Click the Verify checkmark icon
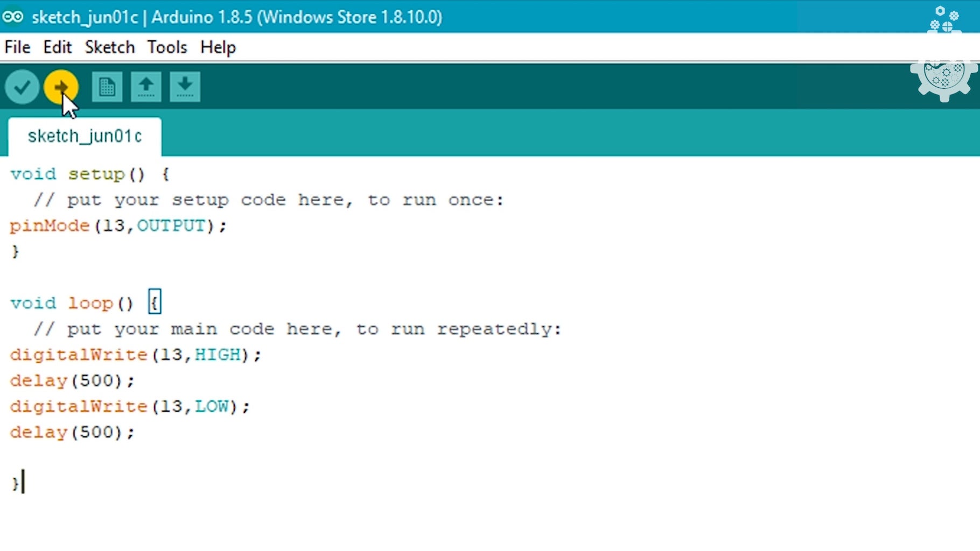The image size is (980, 551). 22,86
